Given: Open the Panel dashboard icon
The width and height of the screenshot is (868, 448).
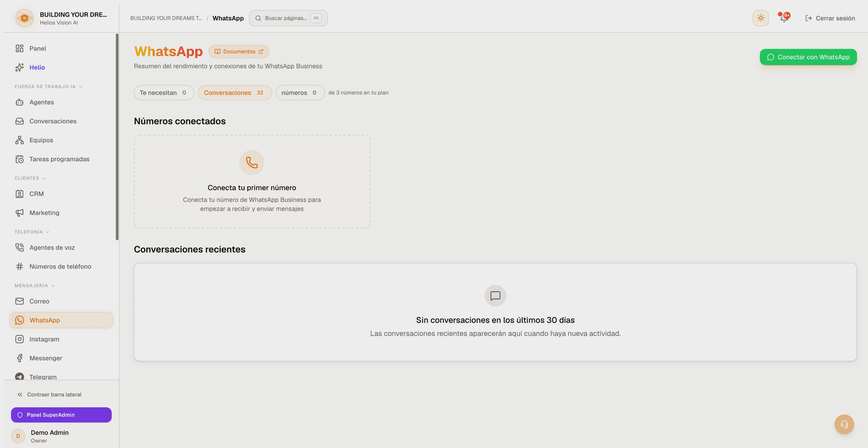Looking at the screenshot, I should point(19,48).
